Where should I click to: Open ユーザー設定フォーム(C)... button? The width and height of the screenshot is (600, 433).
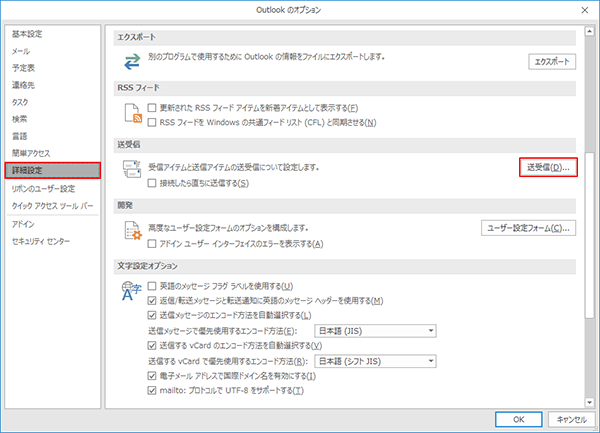530,229
